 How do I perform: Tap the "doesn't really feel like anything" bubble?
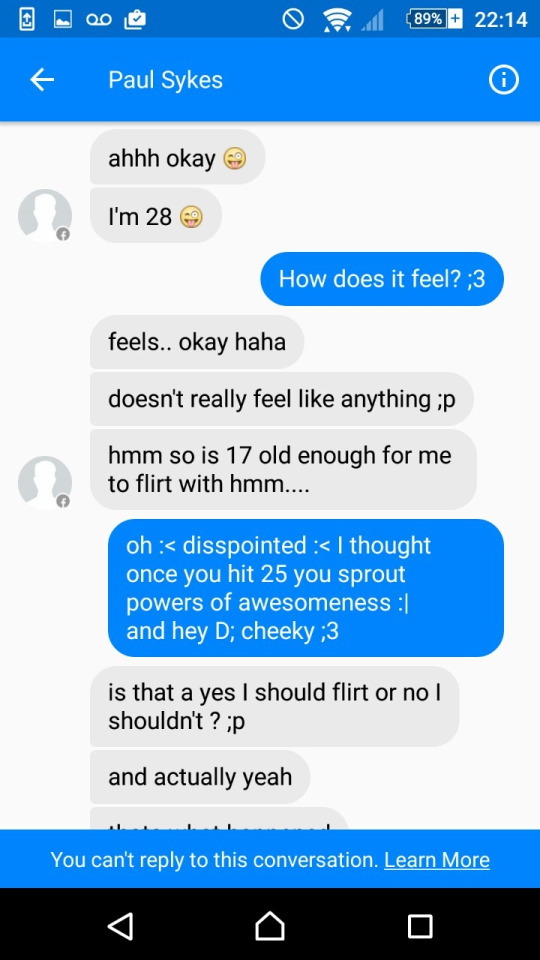click(x=282, y=399)
